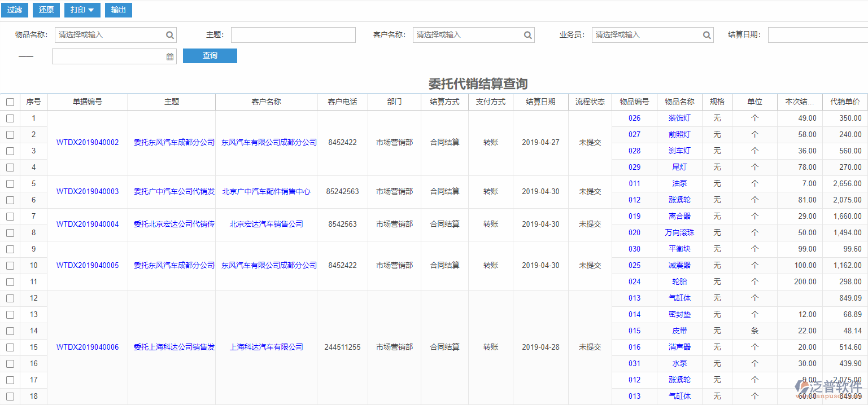Click the 过滤 button
Screen dimensions: 868x405
(14, 10)
